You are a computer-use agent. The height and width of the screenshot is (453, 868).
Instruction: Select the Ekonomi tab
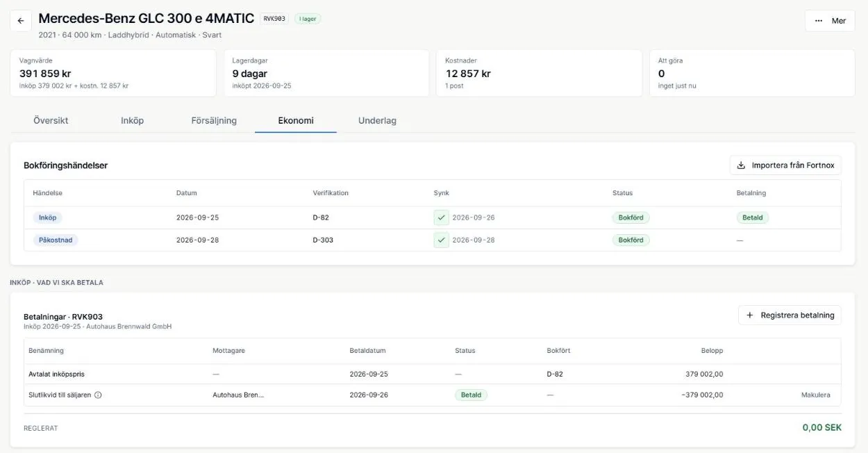click(x=296, y=120)
